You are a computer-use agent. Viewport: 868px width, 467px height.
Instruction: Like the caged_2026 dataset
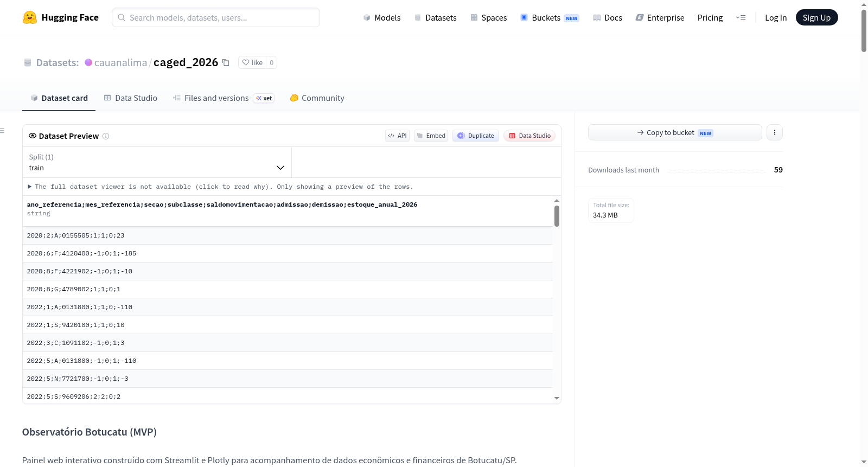pos(252,62)
